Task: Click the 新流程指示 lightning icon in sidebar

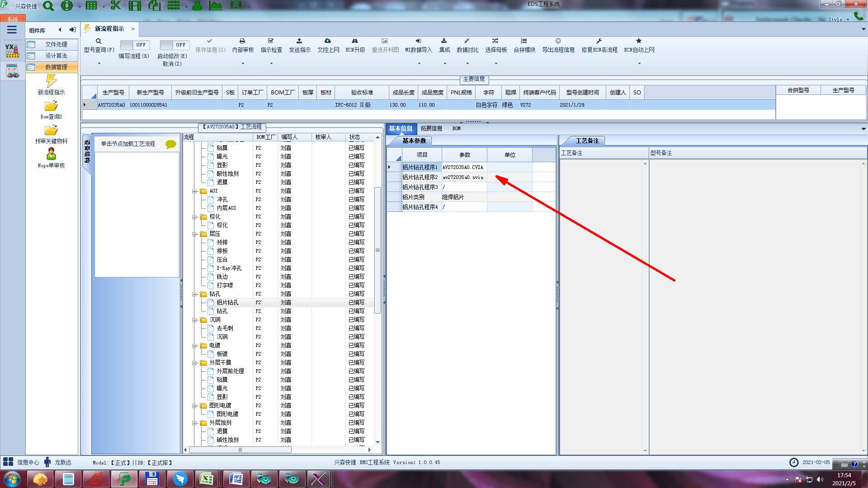Action: [x=51, y=81]
